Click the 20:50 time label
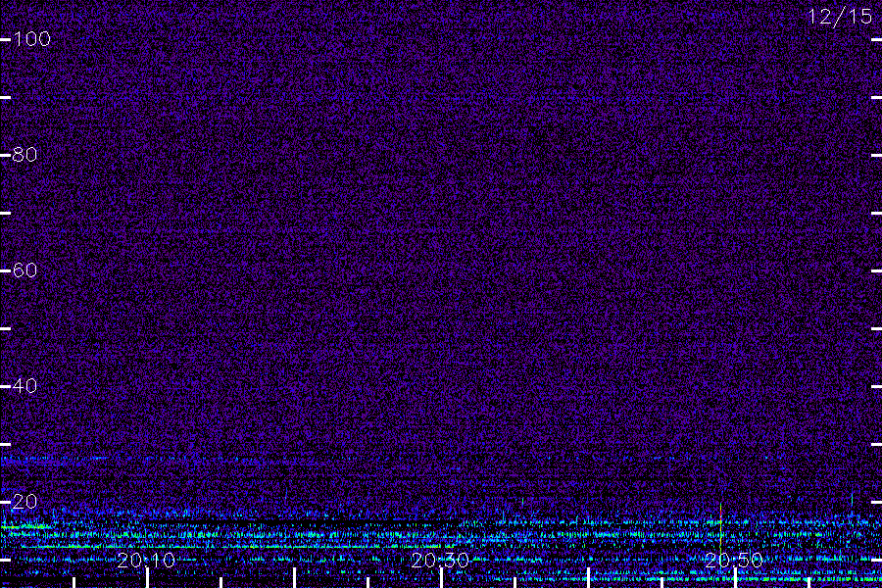The width and height of the screenshot is (882, 588). 733,560
